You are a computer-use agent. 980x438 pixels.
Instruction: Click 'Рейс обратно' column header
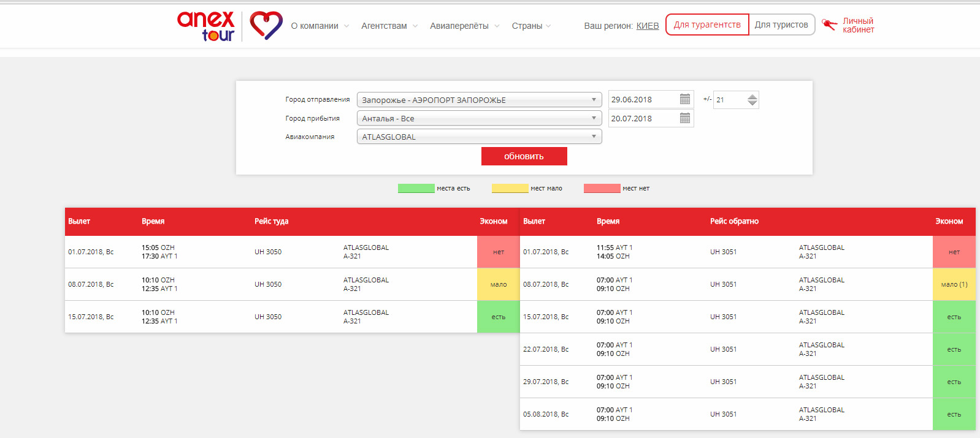click(x=735, y=221)
